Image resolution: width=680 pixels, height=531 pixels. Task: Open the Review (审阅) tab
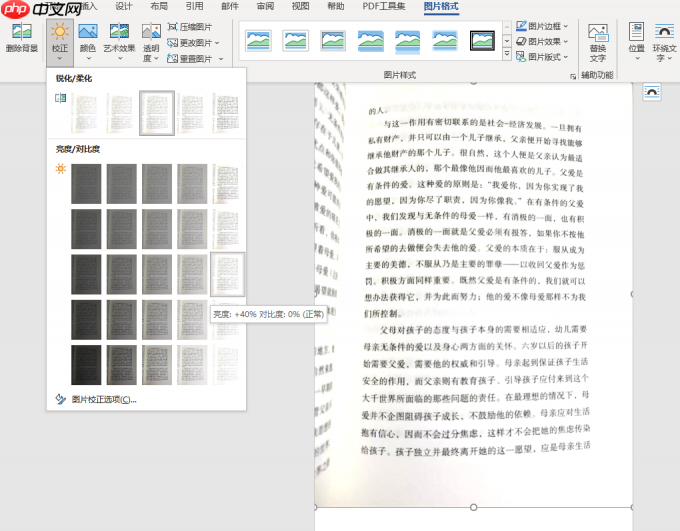click(265, 6)
